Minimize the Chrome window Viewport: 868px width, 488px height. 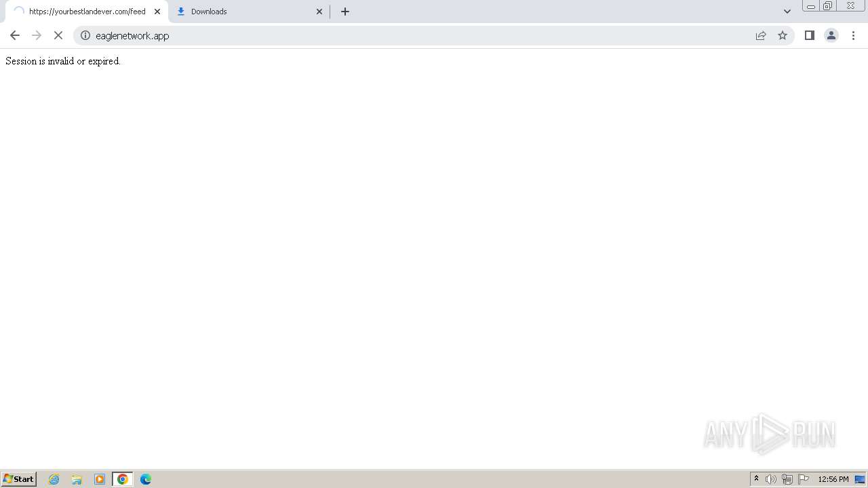pyautogui.click(x=811, y=6)
